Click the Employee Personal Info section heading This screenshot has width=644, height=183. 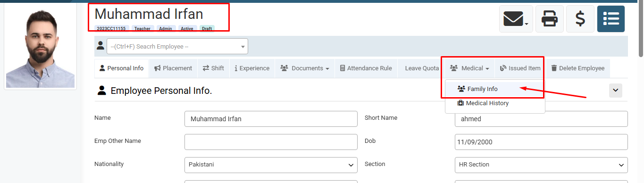click(x=161, y=91)
